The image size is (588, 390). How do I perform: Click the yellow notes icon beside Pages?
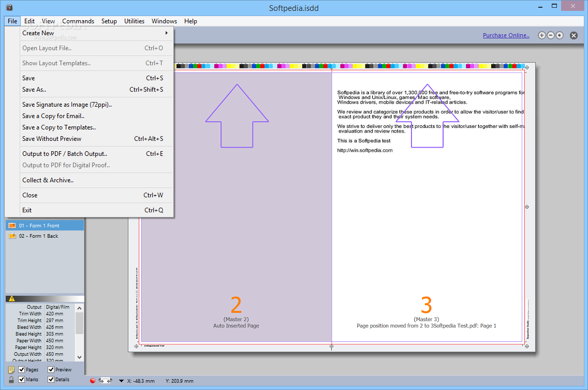tap(11, 370)
